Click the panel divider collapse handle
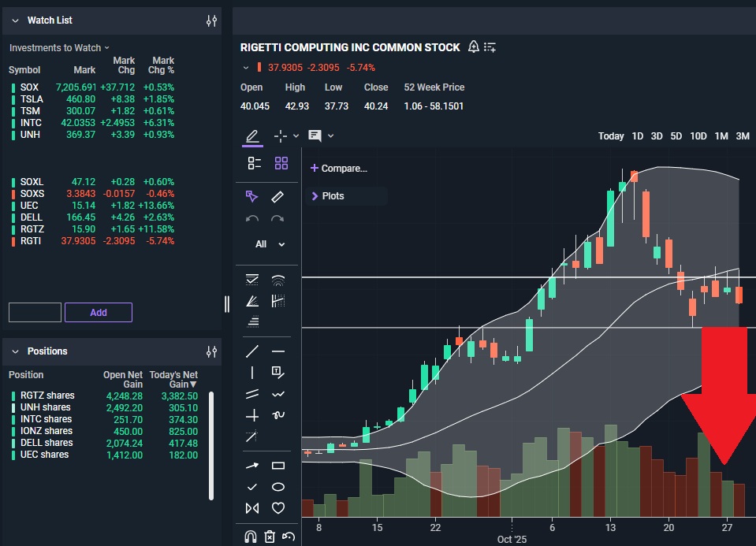The height and width of the screenshot is (546, 756). [227, 304]
